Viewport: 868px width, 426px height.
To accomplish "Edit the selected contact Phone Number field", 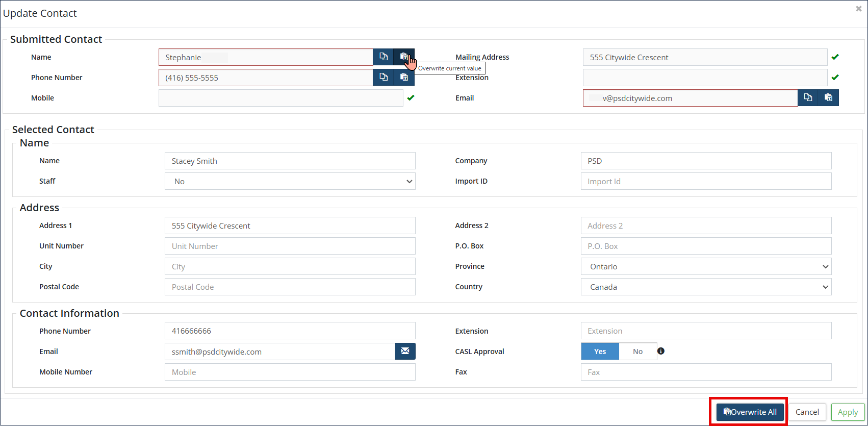I will (290, 331).
